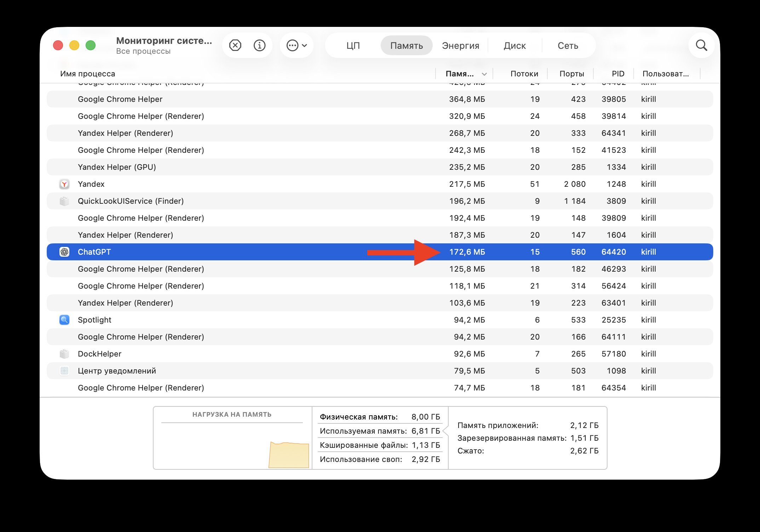Switch to the ЦП tab

click(353, 46)
